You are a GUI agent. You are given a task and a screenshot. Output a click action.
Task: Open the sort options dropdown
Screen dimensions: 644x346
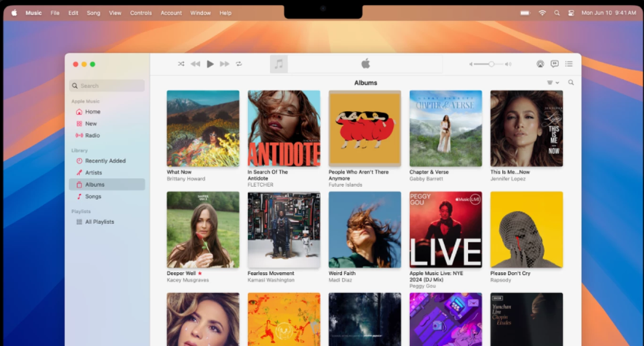[553, 82]
